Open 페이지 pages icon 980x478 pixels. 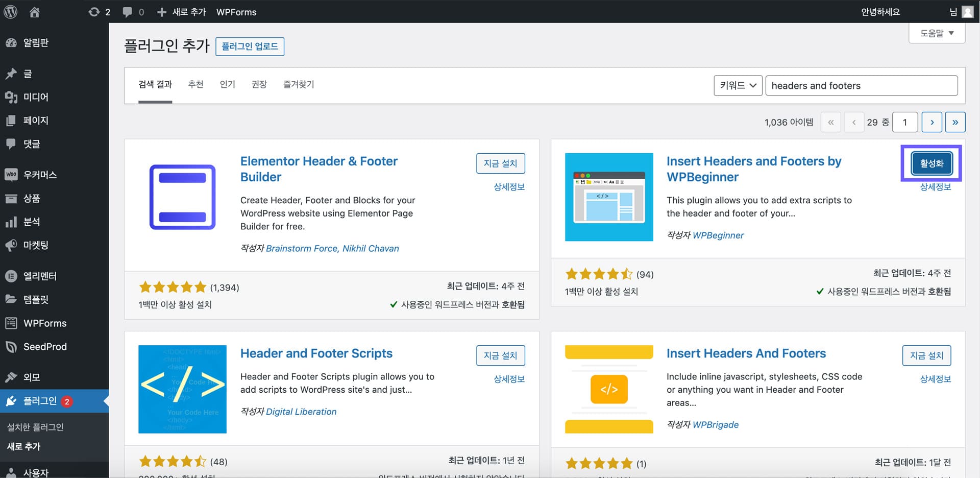(11, 121)
